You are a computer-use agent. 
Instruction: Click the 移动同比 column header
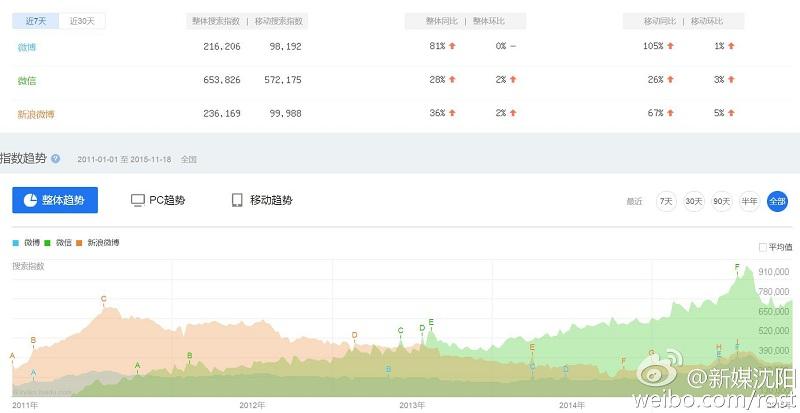[x=660, y=21]
